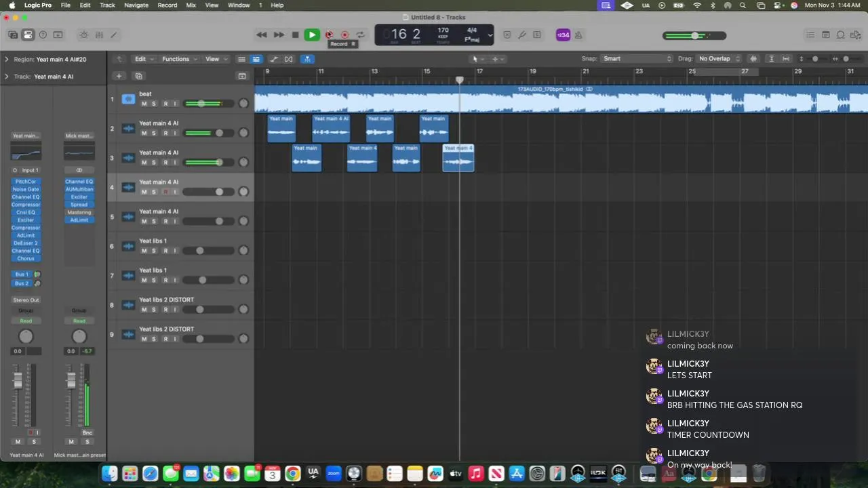Viewport: 868px width, 488px height.
Task: Expand the Track inspector disclosure
Action: [x=7, y=77]
